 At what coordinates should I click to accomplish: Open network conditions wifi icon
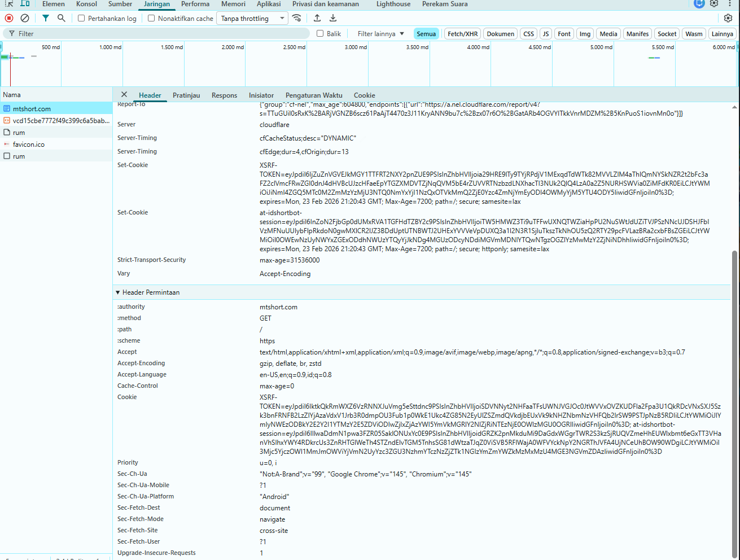click(297, 18)
